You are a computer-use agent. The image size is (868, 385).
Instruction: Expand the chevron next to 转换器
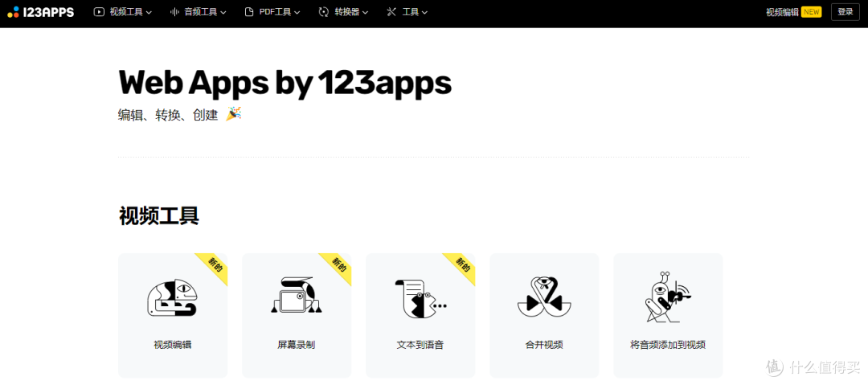(x=365, y=12)
